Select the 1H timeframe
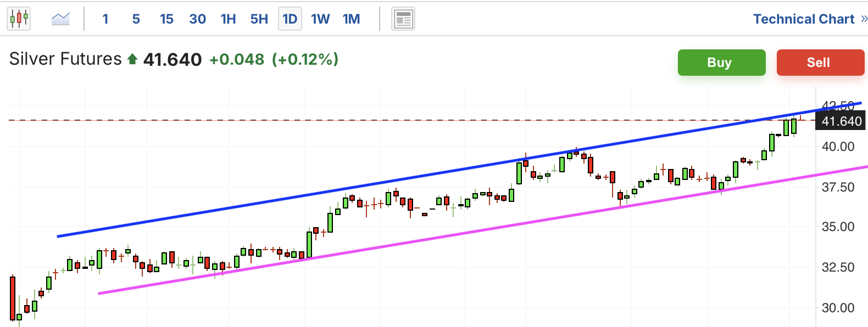Image resolution: width=868 pixels, height=327 pixels. click(229, 19)
